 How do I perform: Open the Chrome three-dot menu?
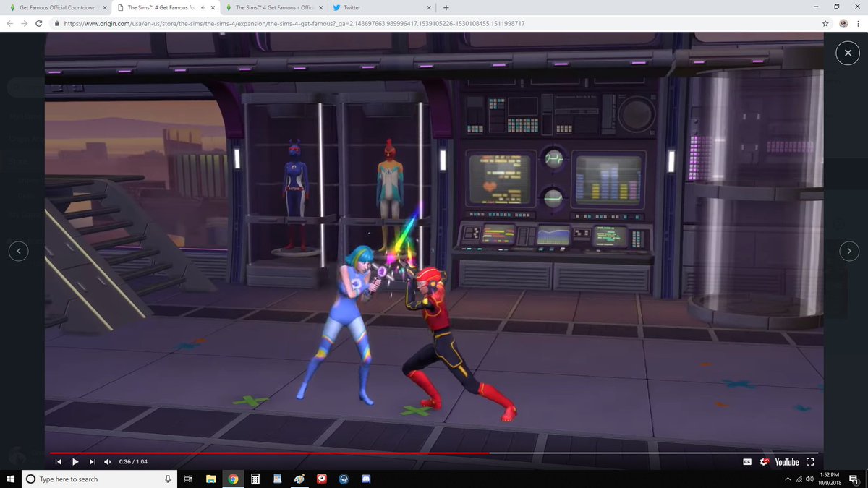(x=859, y=23)
